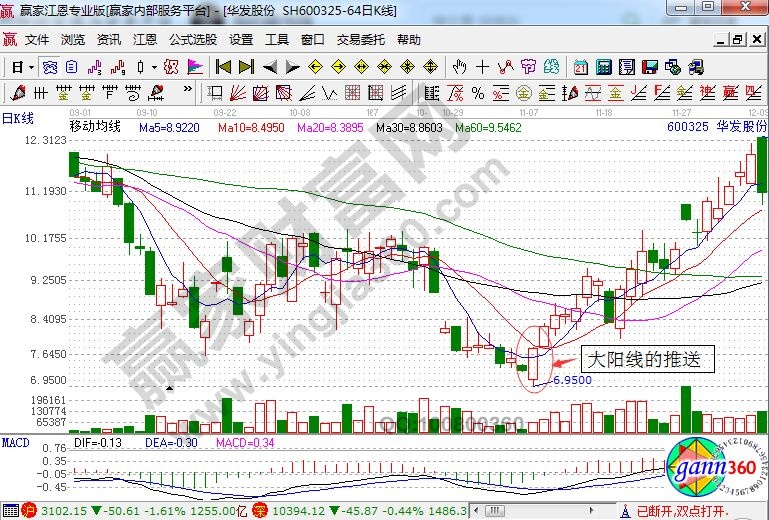Open the 资 information icon in toolbar

tap(50, 67)
